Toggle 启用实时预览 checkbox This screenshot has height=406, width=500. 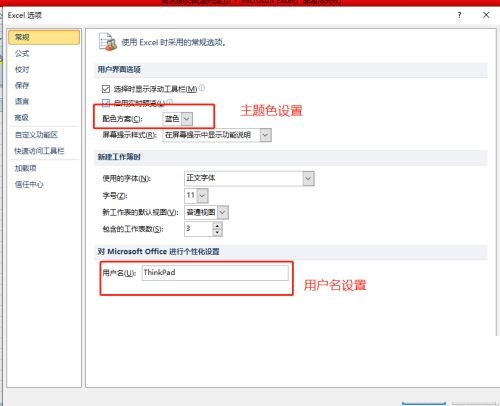click(106, 102)
